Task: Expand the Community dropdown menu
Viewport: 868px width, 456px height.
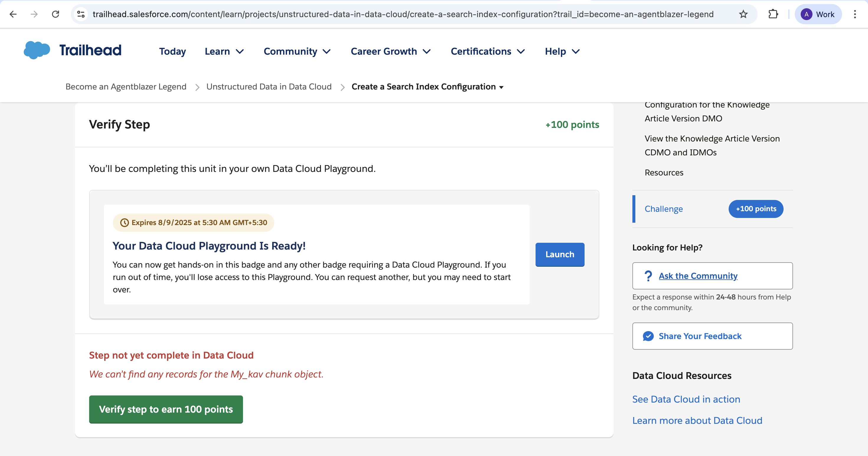Action: point(297,51)
